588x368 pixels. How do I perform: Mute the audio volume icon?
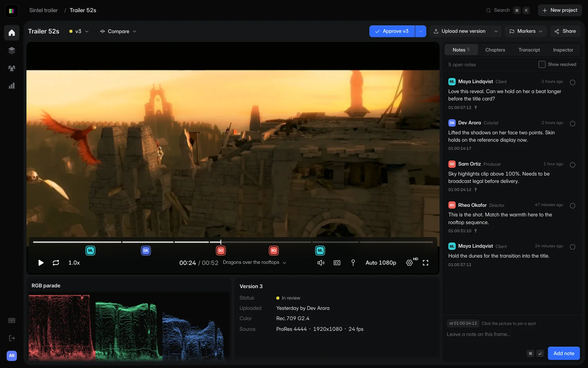coord(321,263)
